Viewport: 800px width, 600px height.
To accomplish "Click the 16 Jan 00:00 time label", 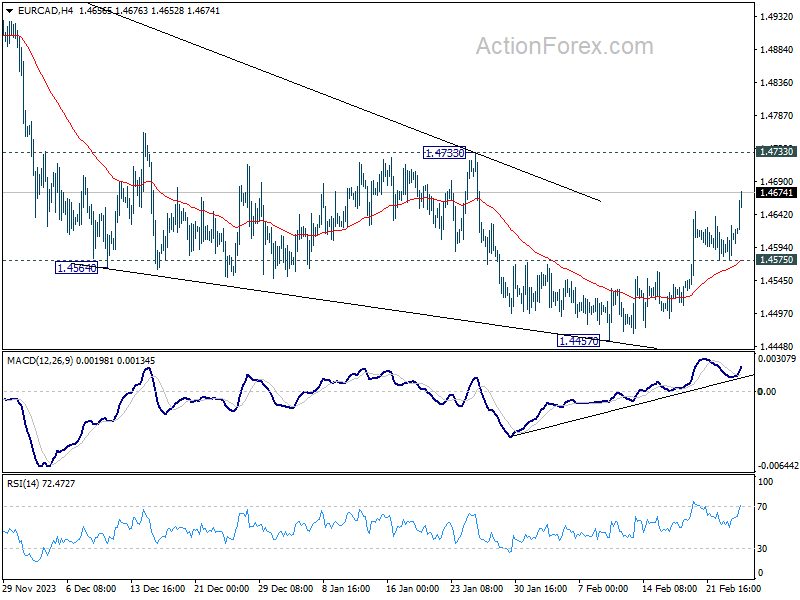I will [413, 588].
